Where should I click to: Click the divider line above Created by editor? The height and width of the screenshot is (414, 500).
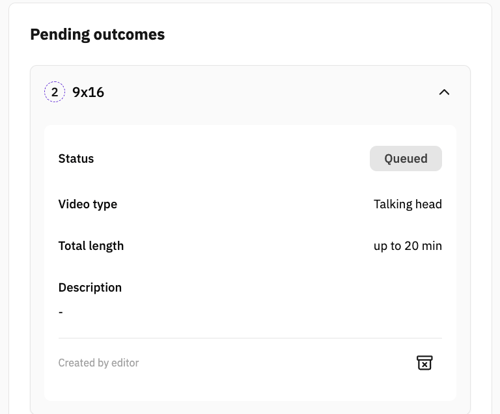tap(250, 338)
